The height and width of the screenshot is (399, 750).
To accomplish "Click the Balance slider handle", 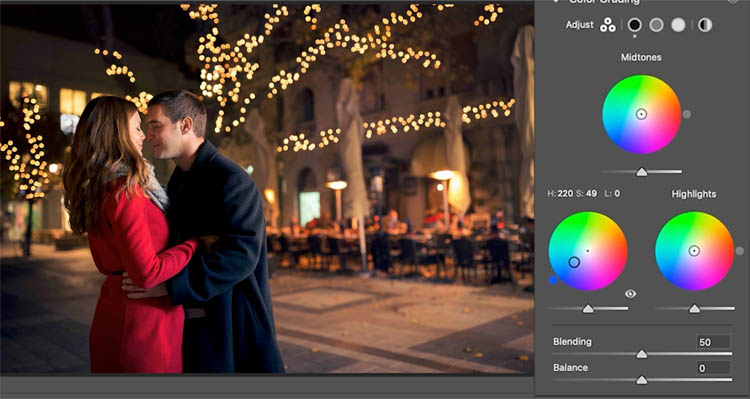I will click(x=641, y=380).
